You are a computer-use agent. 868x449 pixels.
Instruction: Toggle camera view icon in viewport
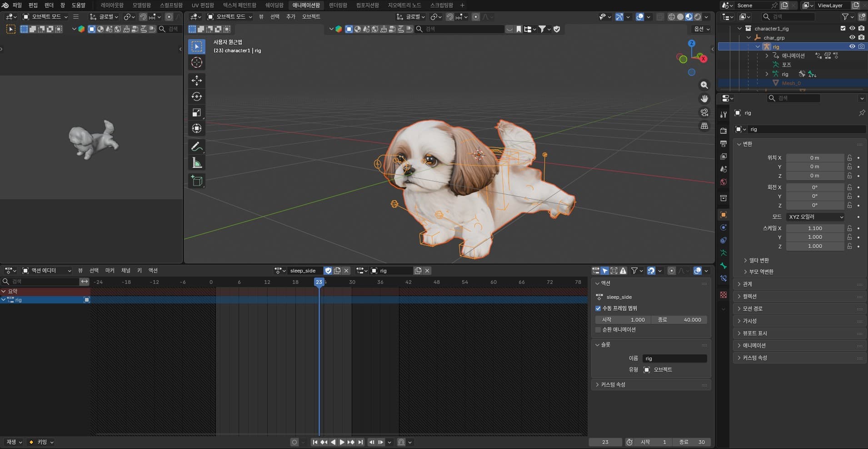704,112
